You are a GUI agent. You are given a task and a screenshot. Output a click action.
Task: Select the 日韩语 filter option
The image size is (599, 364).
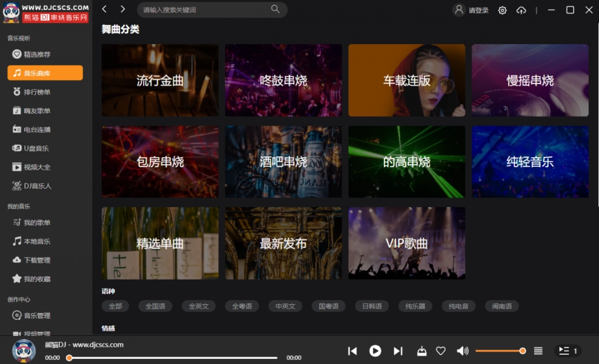pos(372,305)
